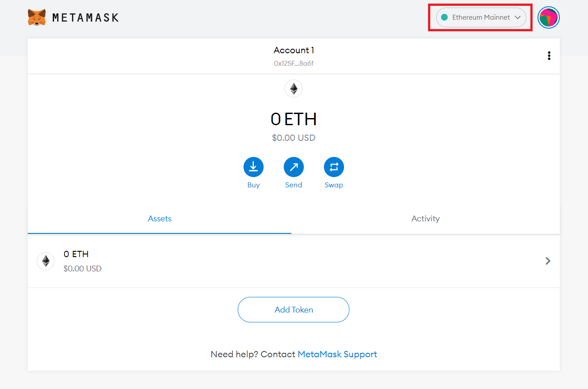Select the Swap icon

pos(334,166)
